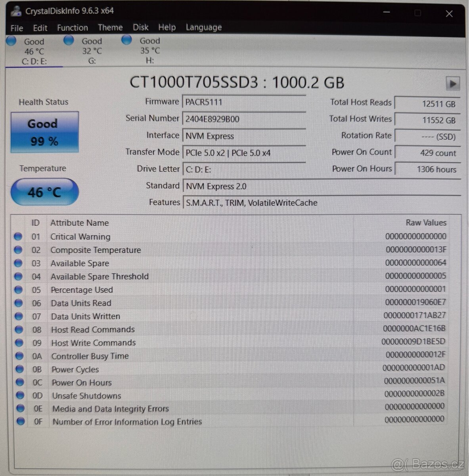469x476 pixels.
Task: Open the Function menu
Action: coord(72,27)
